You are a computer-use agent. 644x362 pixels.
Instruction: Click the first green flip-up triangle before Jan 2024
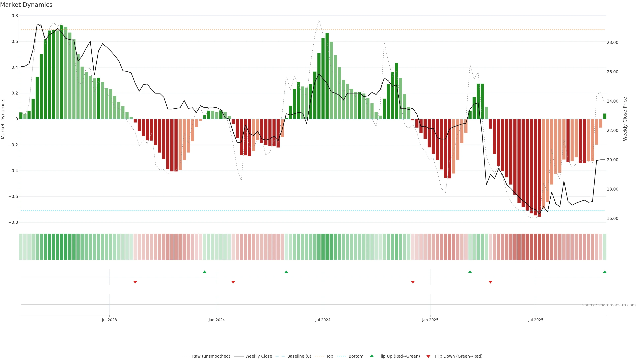[204, 272]
